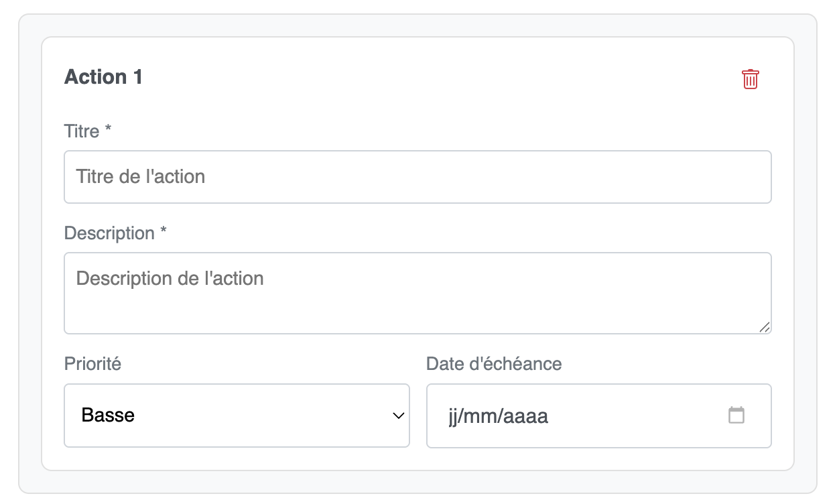Click the "Date d'échéance" label
The image size is (839, 504).
[x=494, y=363]
